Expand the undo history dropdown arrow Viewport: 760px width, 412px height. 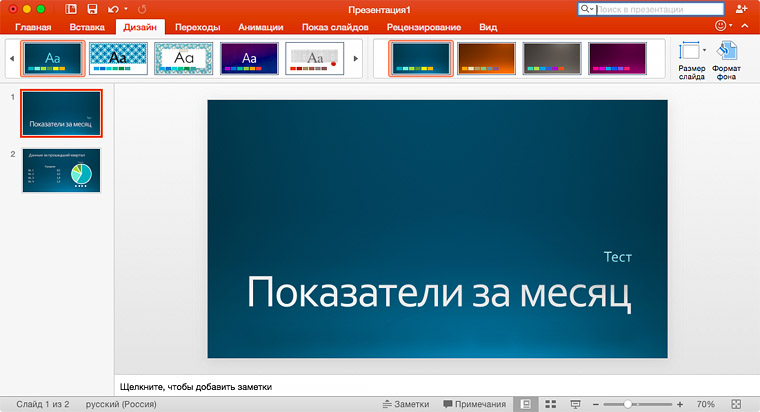click(x=124, y=8)
